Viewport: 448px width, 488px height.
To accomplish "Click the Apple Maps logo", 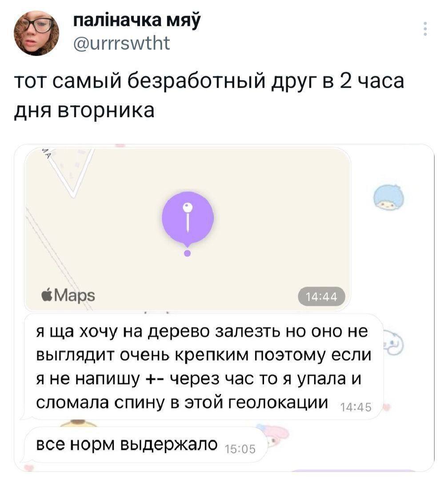I will pyautogui.click(x=68, y=295).
